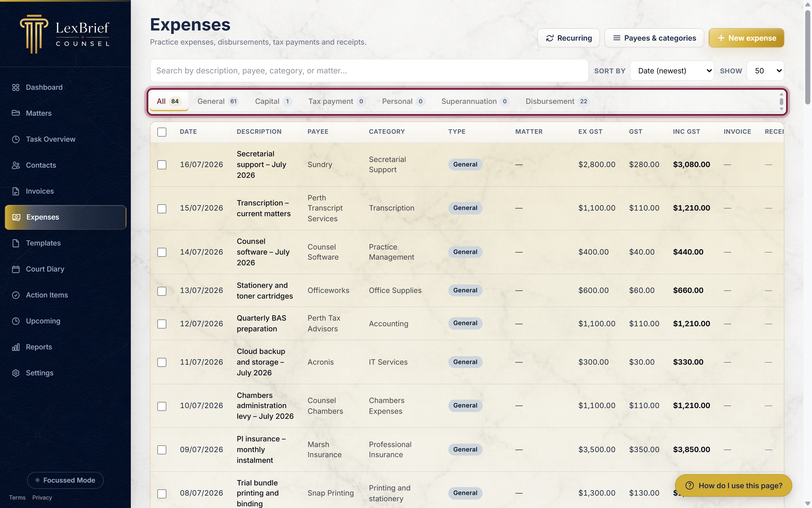Click the Templates page icon

[x=16, y=243]
